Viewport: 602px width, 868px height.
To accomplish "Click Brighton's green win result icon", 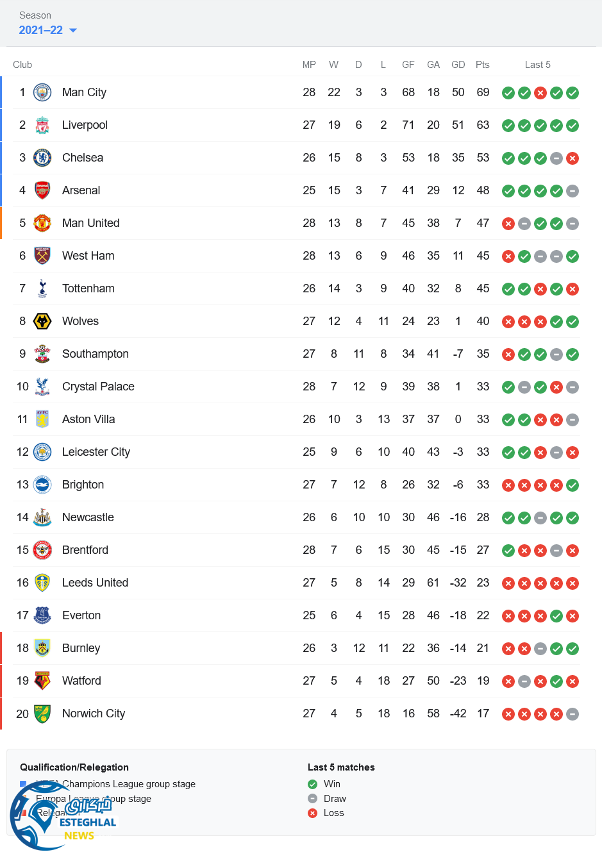I will [573, 485].
